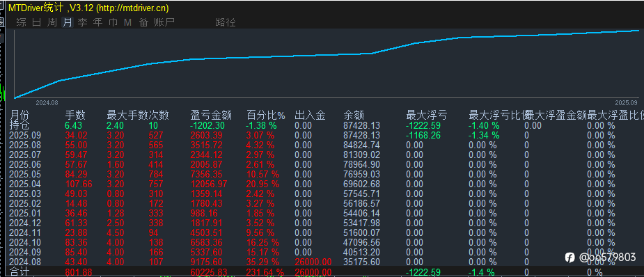This screenshot has height=277, width=644.
Task: Click the trade count 172
Action: point(156,203)
